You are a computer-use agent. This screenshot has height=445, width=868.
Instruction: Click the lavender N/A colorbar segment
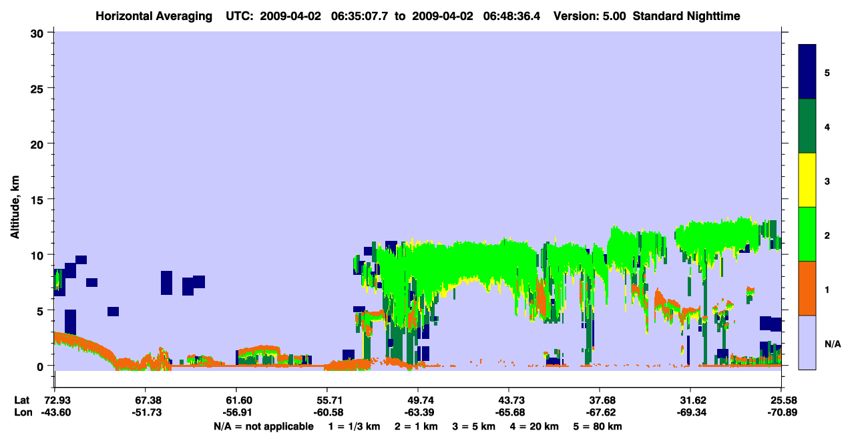807,342
